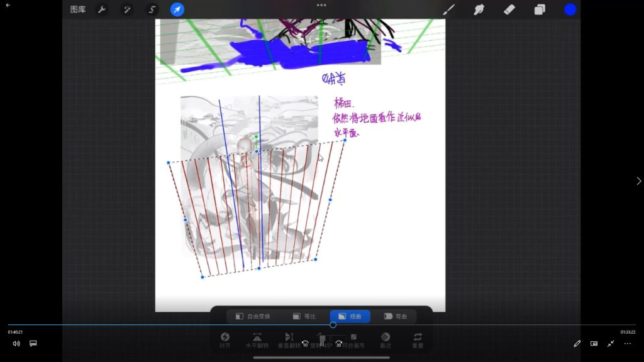The width and height of the screenshot is (644, 362).
Task: Toggle 对齐 snapping option
Action: (x=225, y=340)
